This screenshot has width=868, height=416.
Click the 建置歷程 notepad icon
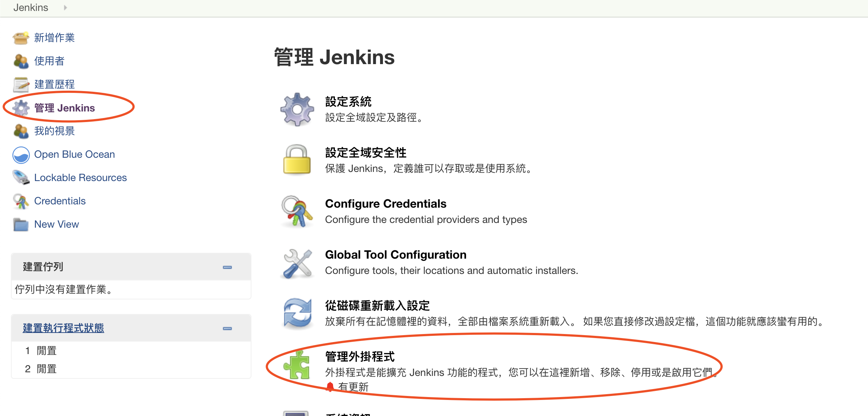pos(21,85)
